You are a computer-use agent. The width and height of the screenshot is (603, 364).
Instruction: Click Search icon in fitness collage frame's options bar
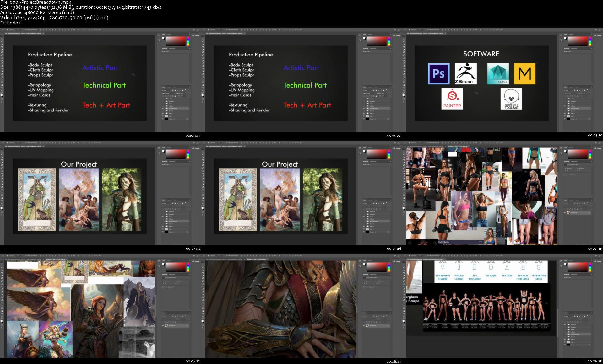point(596,143)
